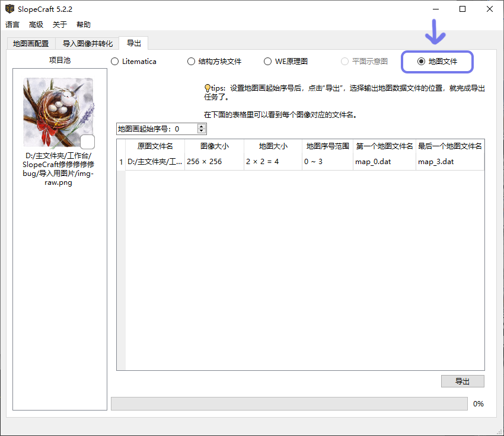Open the 高级 menu

(x=36, y=25)
